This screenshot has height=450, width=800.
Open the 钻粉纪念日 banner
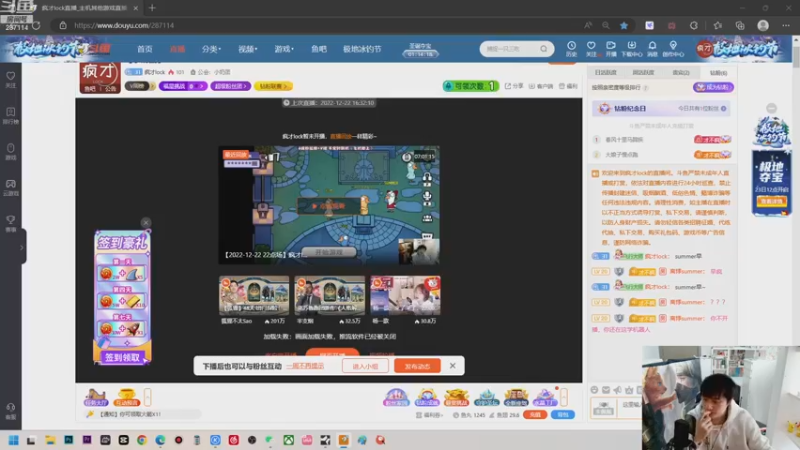pyautogui.click(x=661, y=108)
